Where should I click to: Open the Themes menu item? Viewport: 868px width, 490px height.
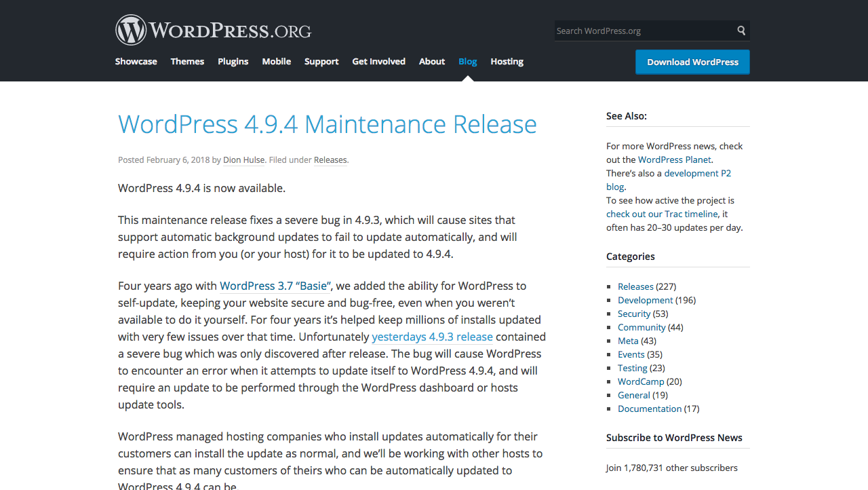click(187, 61)
